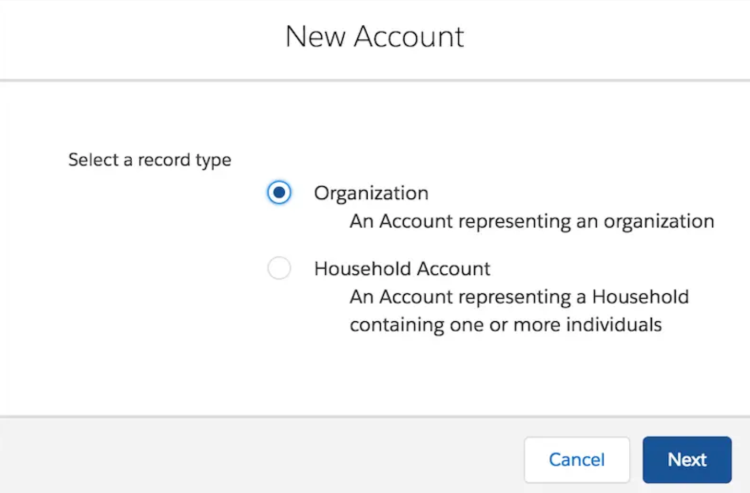The height and width of the screenshot is (493, 750).
Task: Click the New Account dialog heading
Action: pos(375,36)
